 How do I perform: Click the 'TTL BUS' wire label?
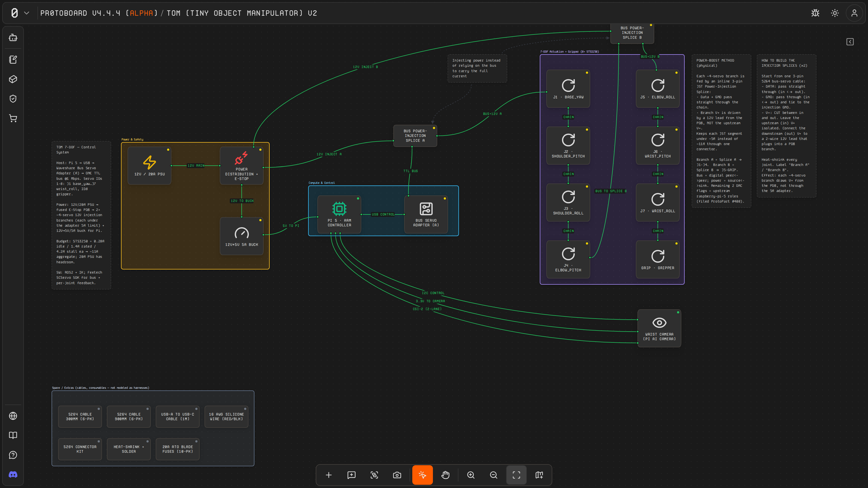[x=410, y=171]
